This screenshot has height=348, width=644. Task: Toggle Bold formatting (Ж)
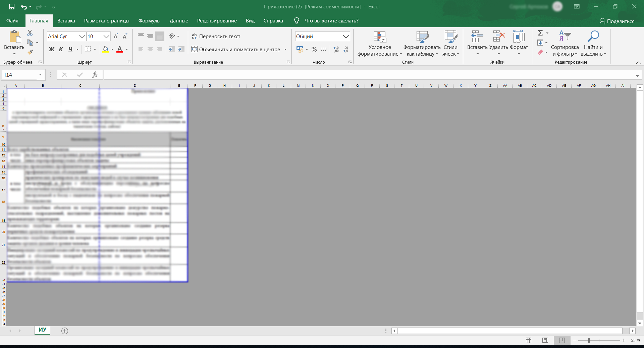[52, 49]
